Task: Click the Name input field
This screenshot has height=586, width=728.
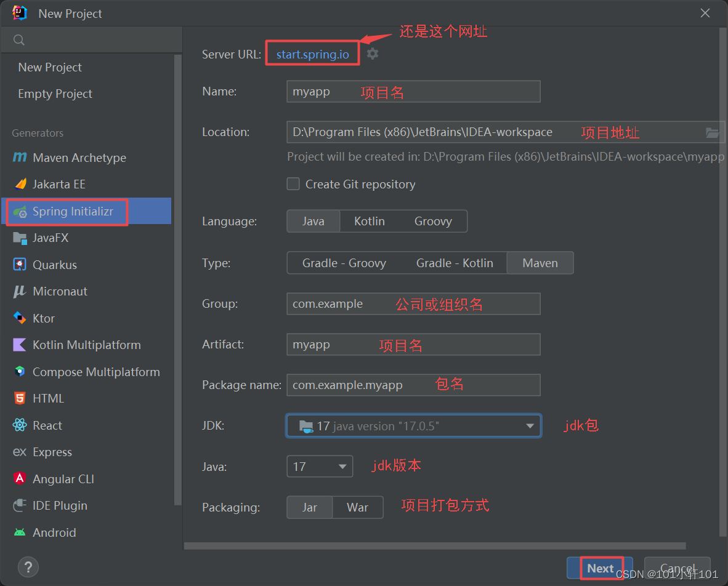Action: (x=414, y=91)
